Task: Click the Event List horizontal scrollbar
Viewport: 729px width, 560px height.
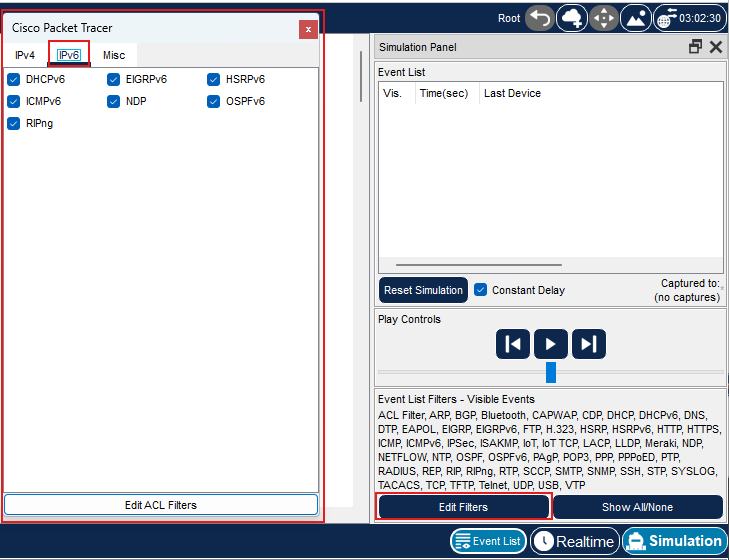Action: click(479, 265)
